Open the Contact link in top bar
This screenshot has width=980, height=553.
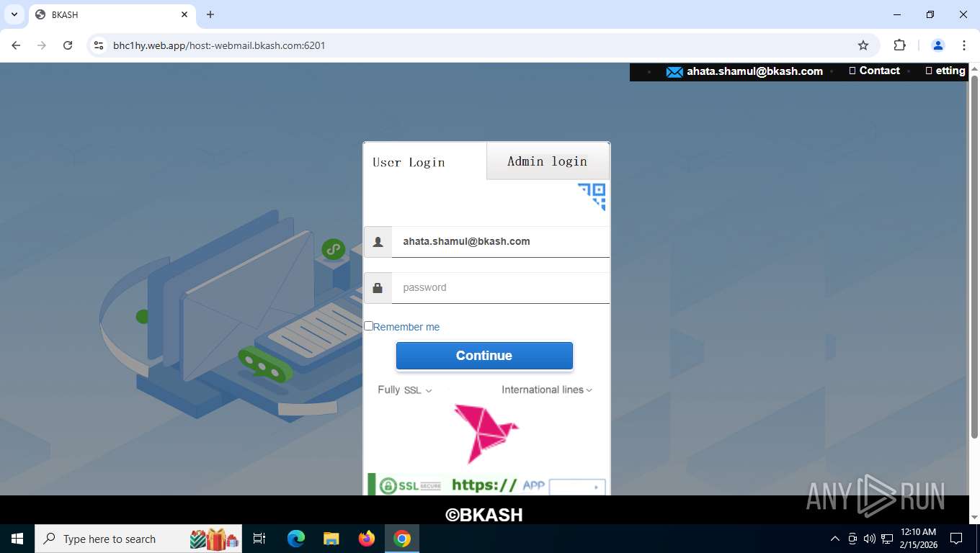point(874,71)
